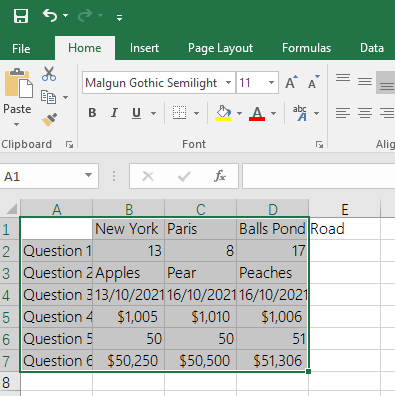Select column A header
The width and height of the screenshot is (395, 396).
[x=57, y=209]
